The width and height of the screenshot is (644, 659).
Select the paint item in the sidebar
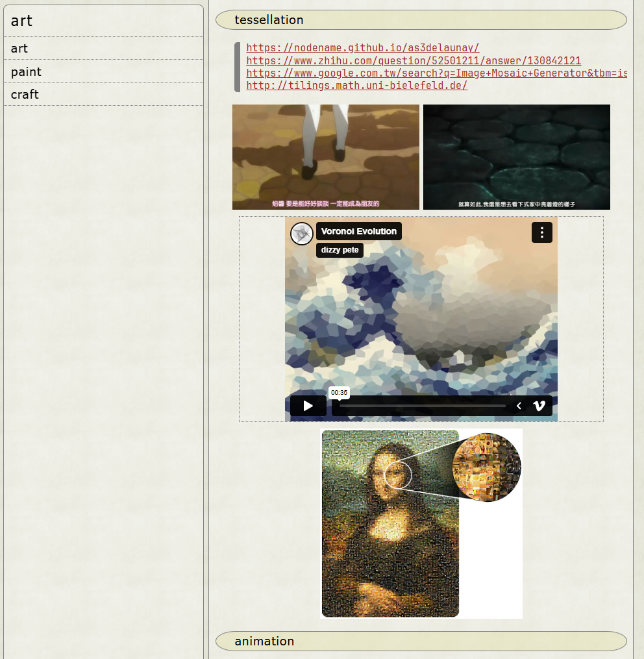(x=26, y=71)
